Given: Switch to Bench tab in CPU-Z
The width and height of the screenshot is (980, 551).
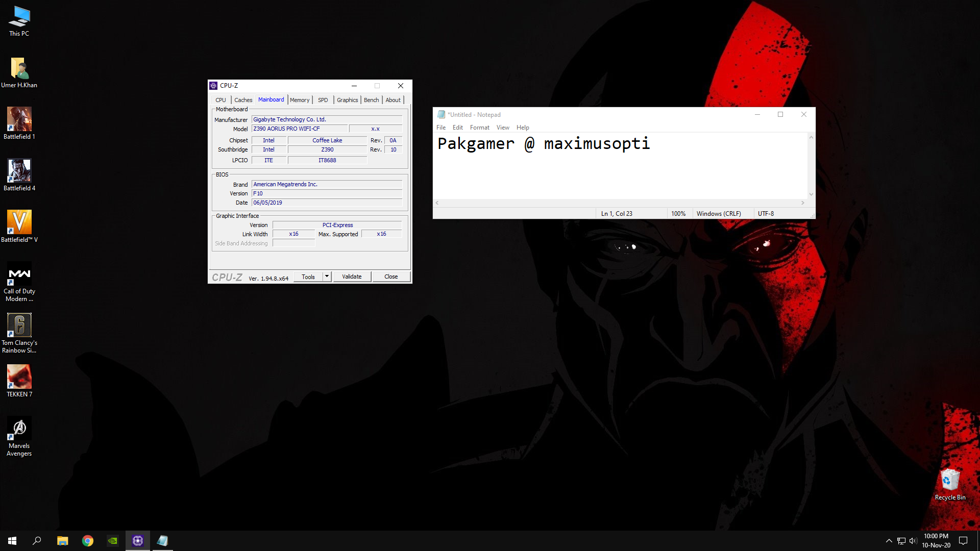Looking at the screenshot, I should (x=371, y=100).
